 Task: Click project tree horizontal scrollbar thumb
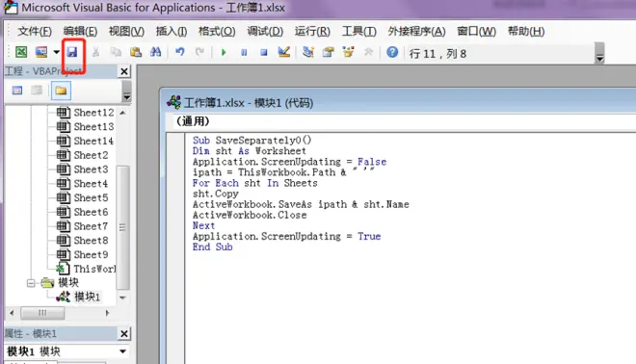[x=42, y=313]
